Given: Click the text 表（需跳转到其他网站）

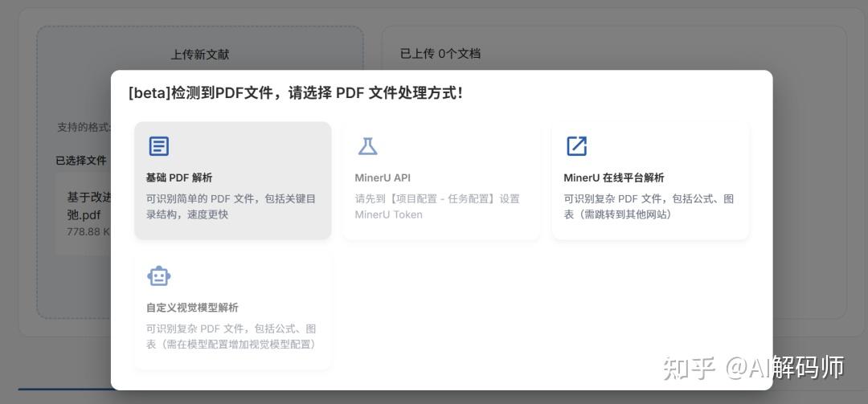Looking at the screenshot, I should tap(618, 214).
